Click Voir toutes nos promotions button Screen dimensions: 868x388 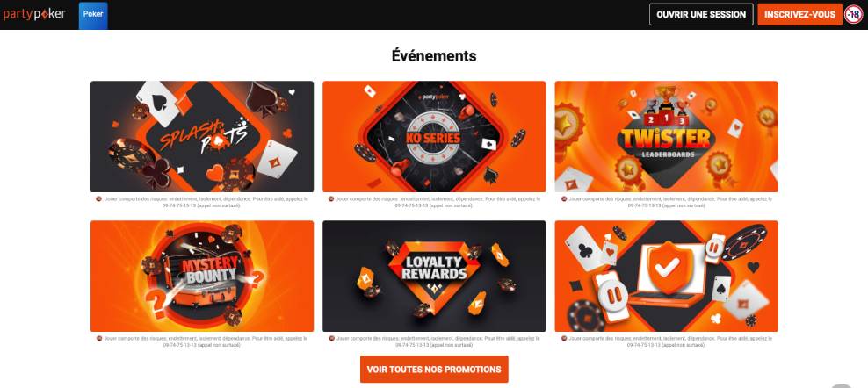click(434, 370)
